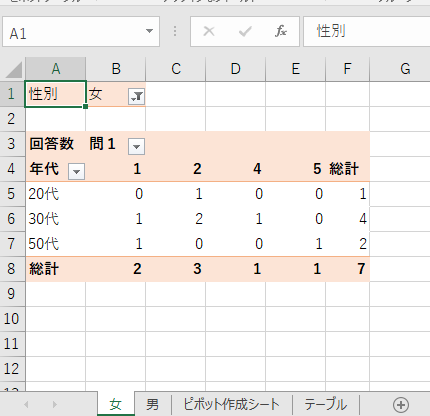Screen dimensions: 430x416
Task: Select row 3 header
Action: pyautogui.click(x=12, y=144)
